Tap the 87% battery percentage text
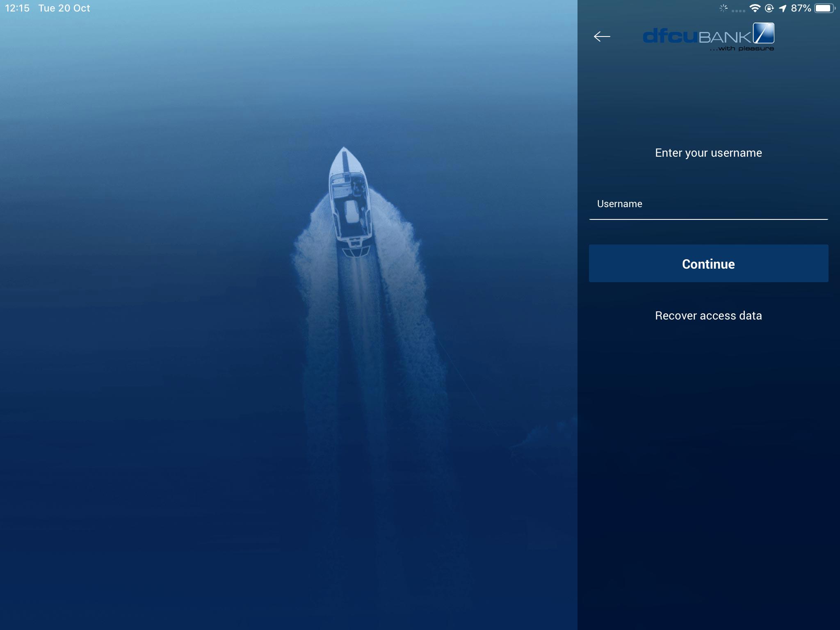This screenshot has height=630, width=840. click(801, 8)
